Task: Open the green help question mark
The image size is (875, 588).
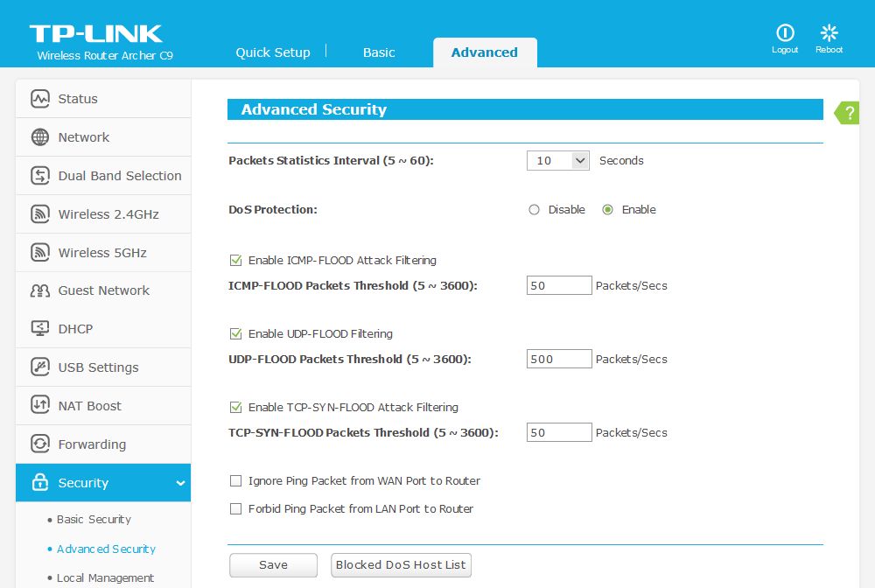Action: click(x=846, y=113)
